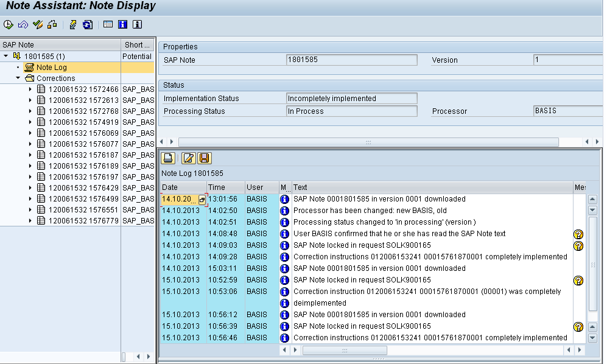Select tree item 120061532 1576069
Viewport: 607px width, 364px height.
pos(83,133)
